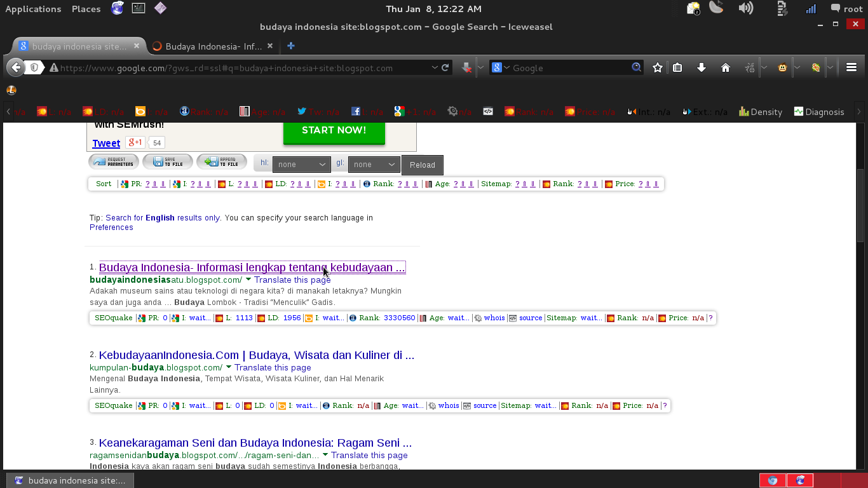868x488 pixels.
Task: Open the Diagnosis tool in SEOquake toolbar
Action: 819,112
